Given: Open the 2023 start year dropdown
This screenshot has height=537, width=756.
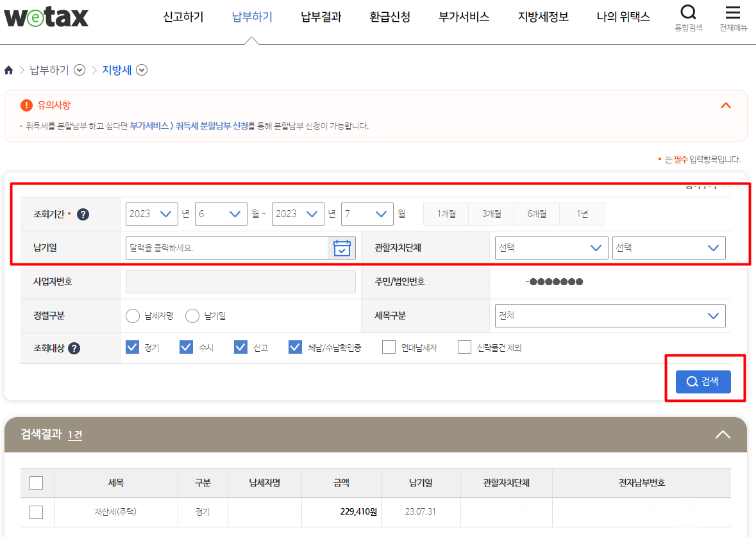Looking at the screenshot, I should 151,214.
